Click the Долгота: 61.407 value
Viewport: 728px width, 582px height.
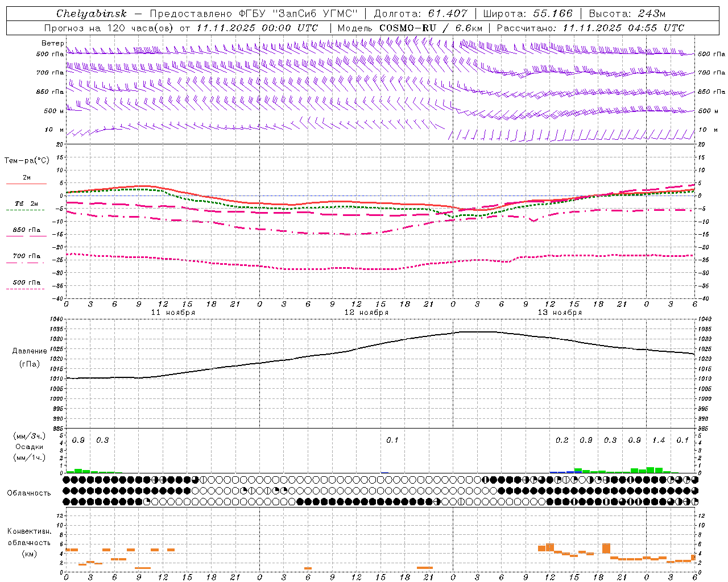421,14
